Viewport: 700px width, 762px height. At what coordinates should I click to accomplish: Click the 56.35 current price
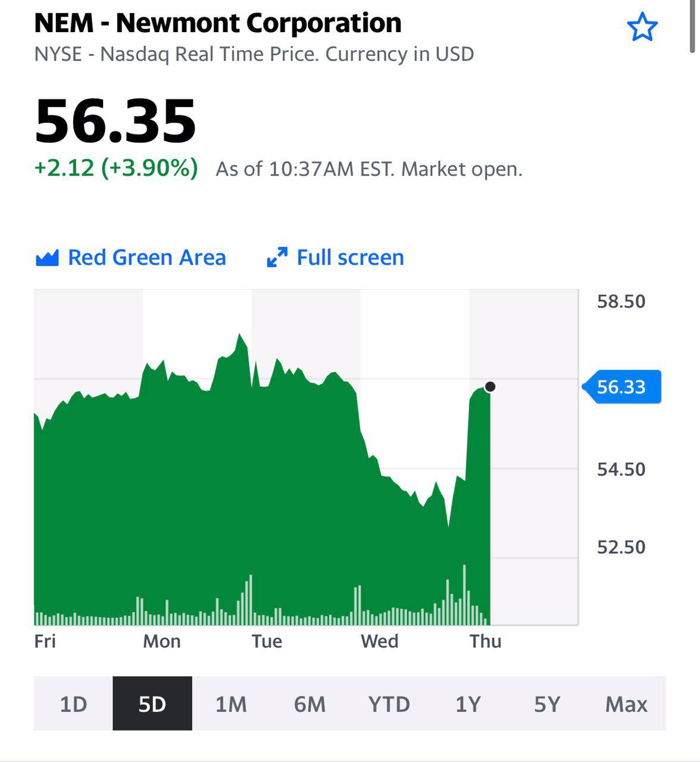(x=115, y=121)
